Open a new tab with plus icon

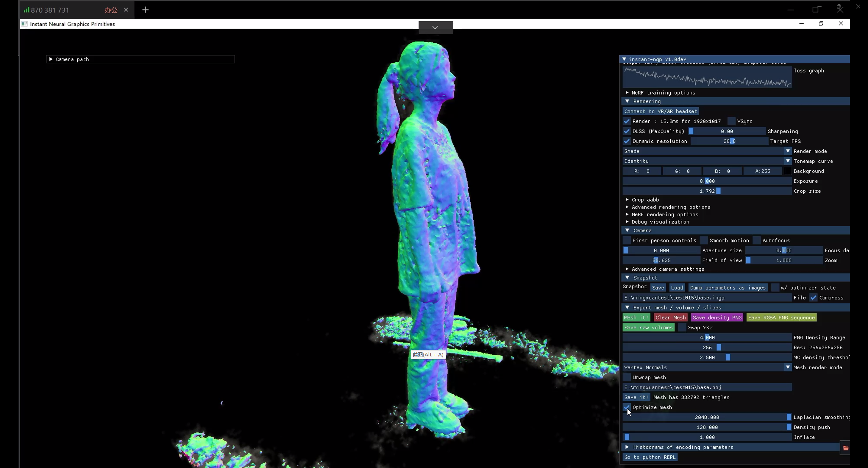click(x=145, y=10)
